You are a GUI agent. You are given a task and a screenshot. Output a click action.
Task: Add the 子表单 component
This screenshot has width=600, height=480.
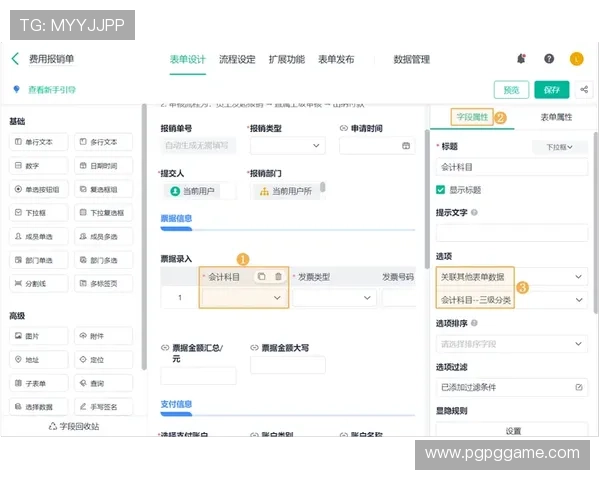point(39,383)
